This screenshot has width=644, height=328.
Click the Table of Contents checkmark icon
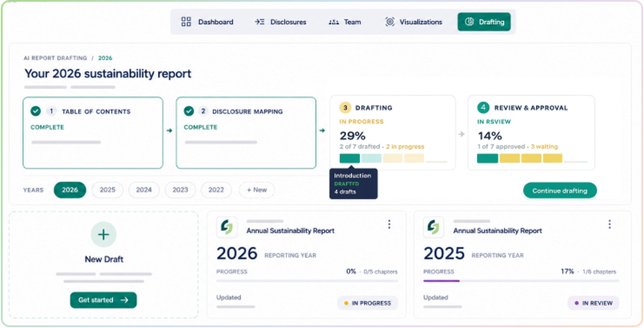(36, 111)
